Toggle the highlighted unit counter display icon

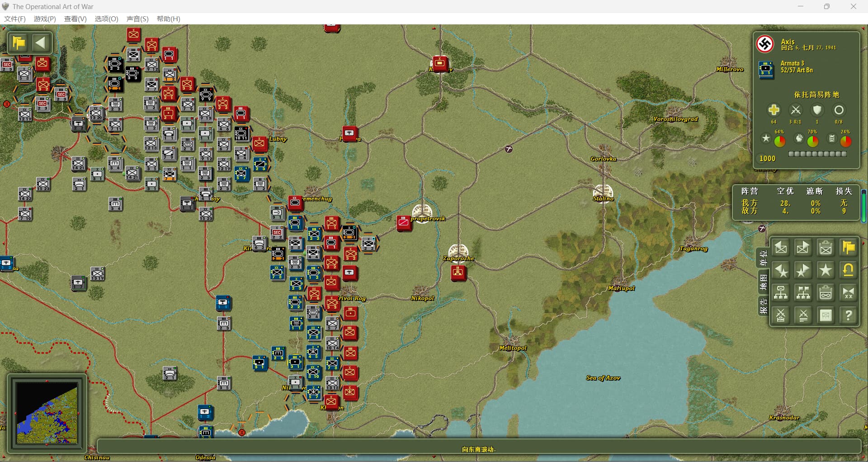click(826, 315)
